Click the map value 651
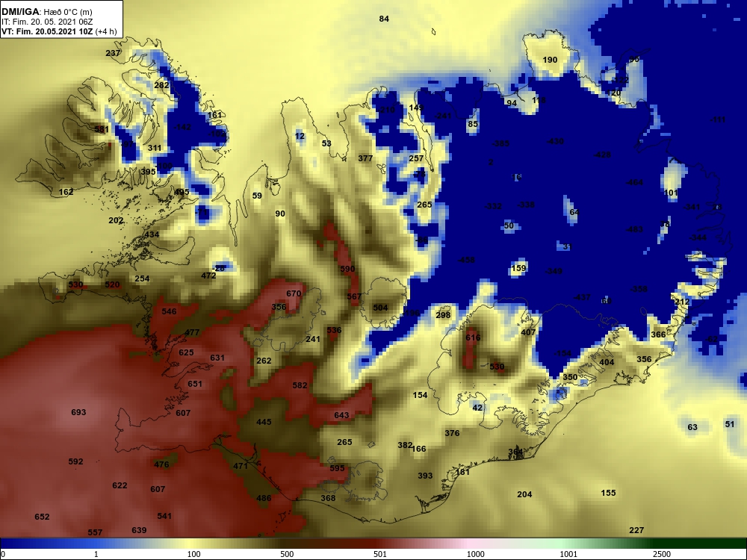 tap(194, 383)
